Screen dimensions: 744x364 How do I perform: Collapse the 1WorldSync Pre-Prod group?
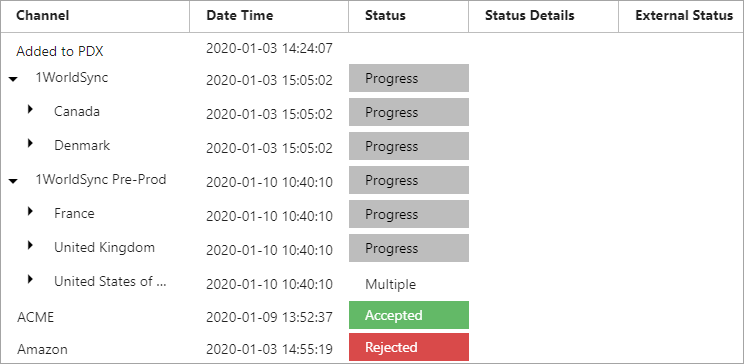coord(13,181)
